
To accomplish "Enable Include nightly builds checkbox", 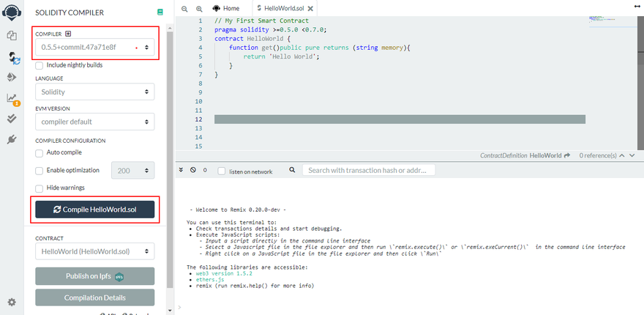I will click(x=40, y=65).
